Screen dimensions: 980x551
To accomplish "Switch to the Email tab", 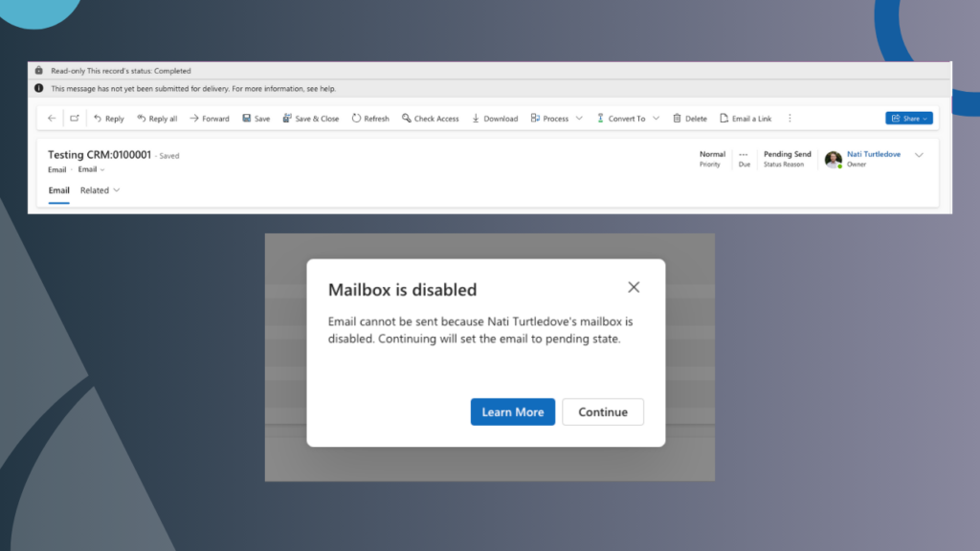I will [58, 189].
